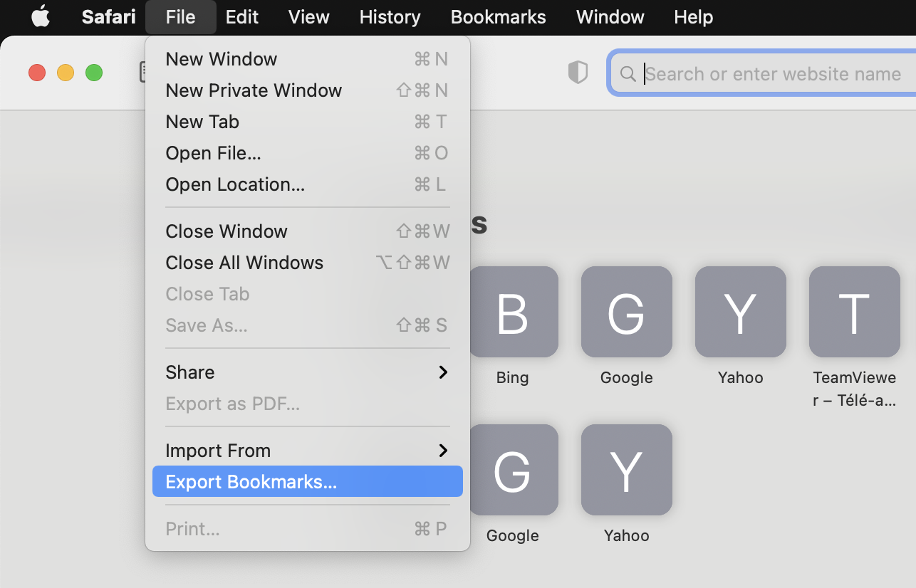Open the bottom-row Google tile
Viewport: 916px width, 588px height.
pyautogui.click(x=513, y=470)
